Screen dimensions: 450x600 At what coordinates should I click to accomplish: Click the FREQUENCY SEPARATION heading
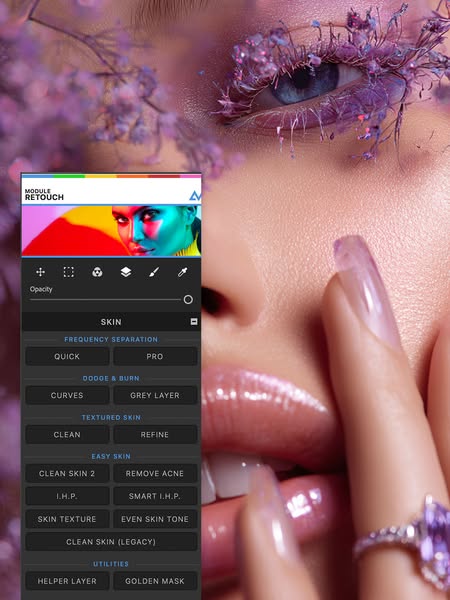click(111, 339)
